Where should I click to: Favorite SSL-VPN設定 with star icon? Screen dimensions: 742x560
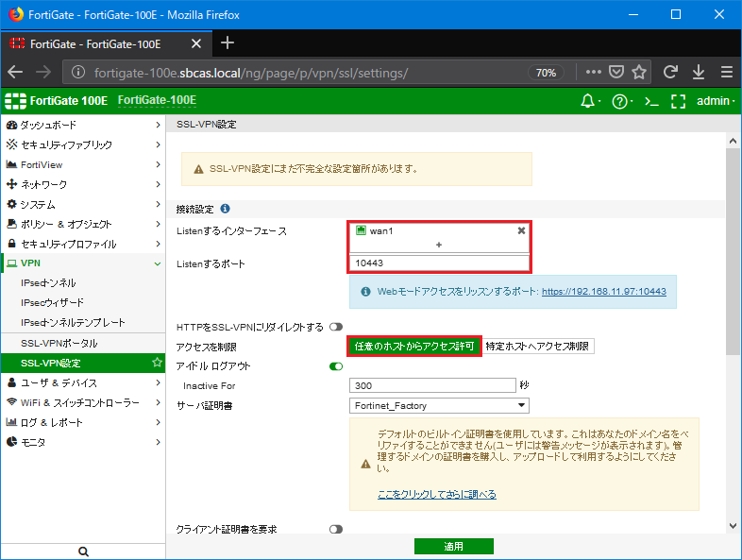click(x=157, y=363)
